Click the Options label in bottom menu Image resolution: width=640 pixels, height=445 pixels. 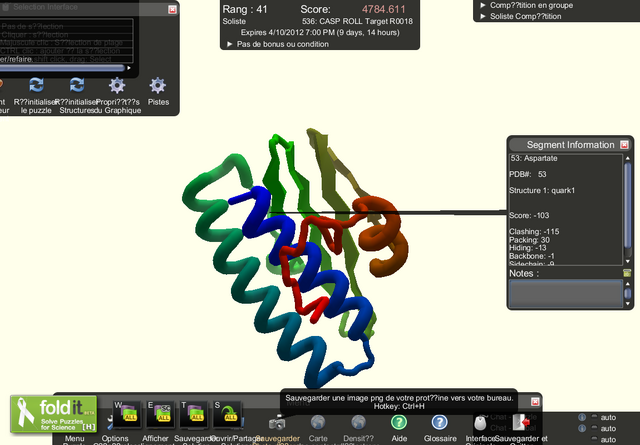115,438
